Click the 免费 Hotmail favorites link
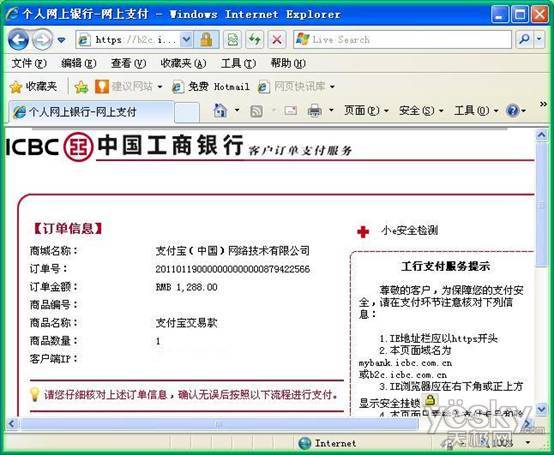The height and width of the screenshot is (455, 554). tap(211, 87)
